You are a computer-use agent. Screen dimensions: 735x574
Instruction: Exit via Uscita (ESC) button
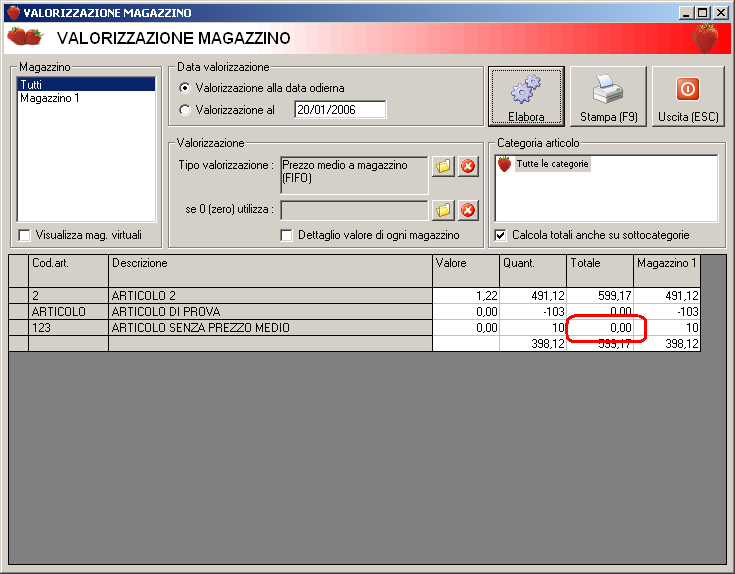(x=688, y=97)
